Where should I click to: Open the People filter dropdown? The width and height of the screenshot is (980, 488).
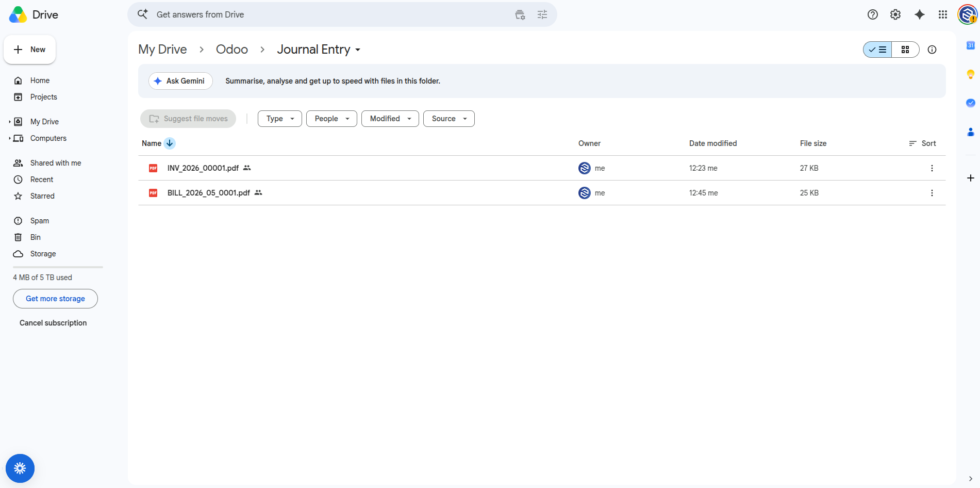(x=331, y=119)
